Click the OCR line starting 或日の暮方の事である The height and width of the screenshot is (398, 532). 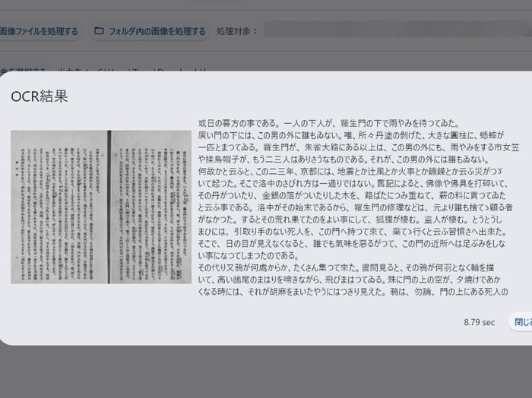pyautogui.click(x=329, y=123)
